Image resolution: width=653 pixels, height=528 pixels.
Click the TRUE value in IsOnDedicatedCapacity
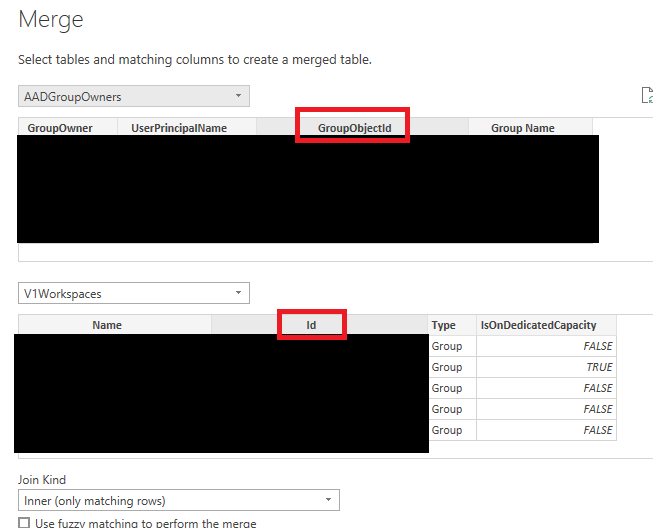pyautogui.click(x=546, y=367)
